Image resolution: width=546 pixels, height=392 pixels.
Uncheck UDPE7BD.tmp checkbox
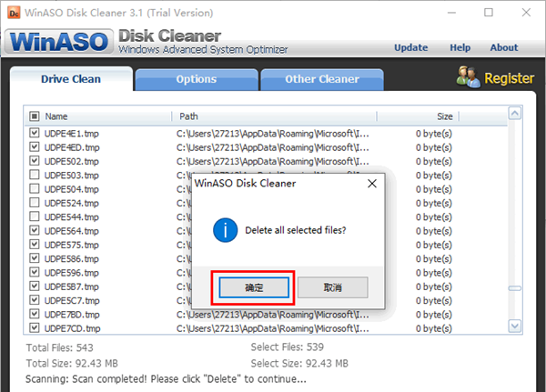point(35,314)
